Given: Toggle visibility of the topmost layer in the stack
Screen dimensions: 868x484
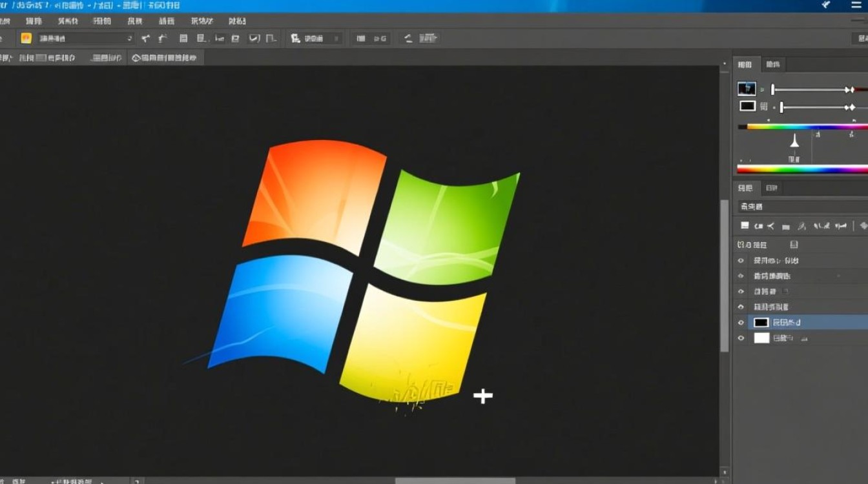Looking at the screenshot, I should (x=741, y=261).
